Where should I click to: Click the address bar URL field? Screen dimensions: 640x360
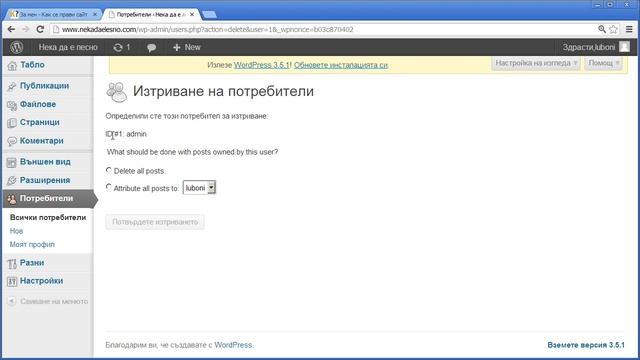(x=327, y=29)
